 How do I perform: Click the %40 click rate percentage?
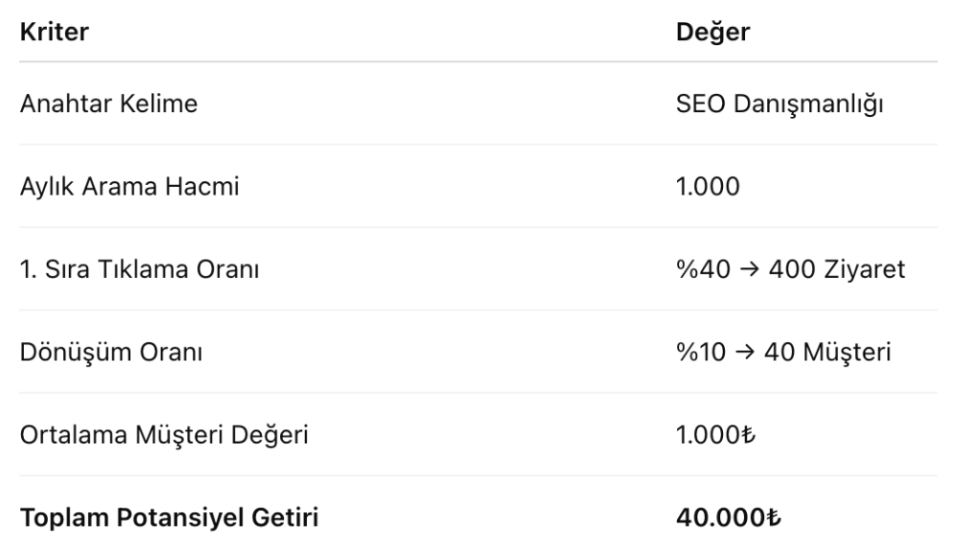click(699, 269)
